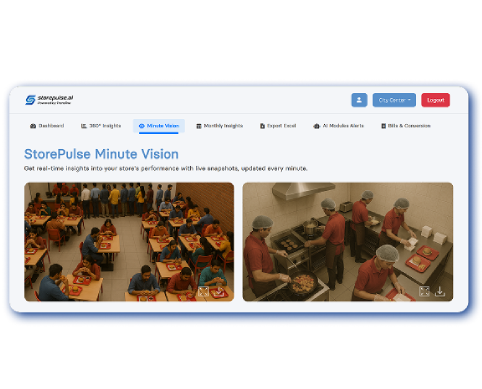Click the kitchen camera snapshot

(x=348, y=242)
